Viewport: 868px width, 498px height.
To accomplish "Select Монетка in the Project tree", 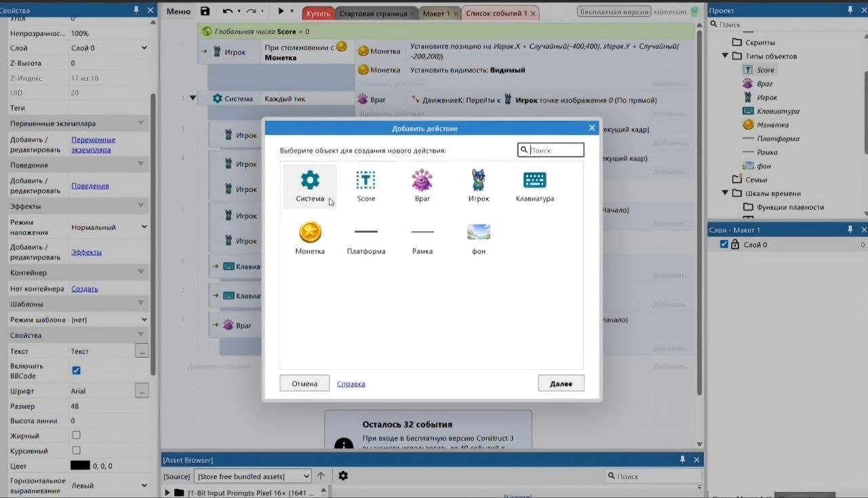I will (773, 125).
